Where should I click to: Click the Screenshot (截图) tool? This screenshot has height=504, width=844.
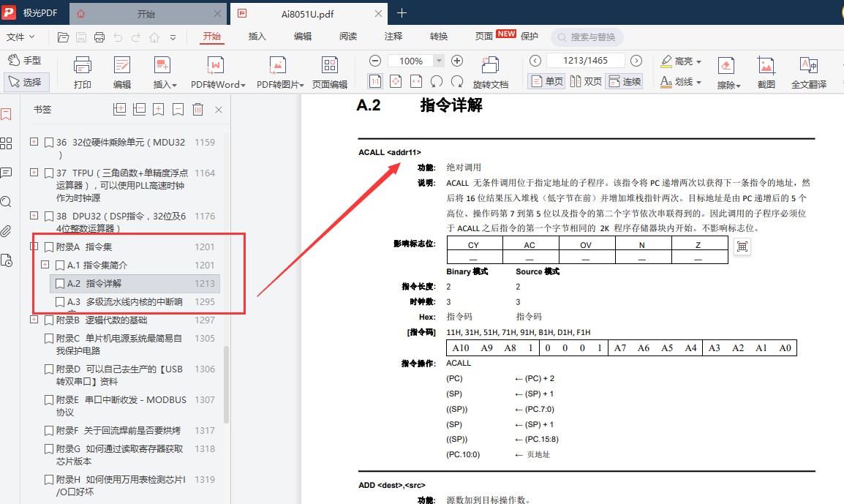766,72
